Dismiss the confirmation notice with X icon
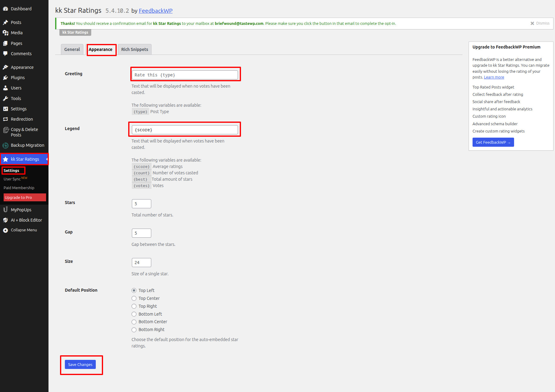 pos(532,23)
